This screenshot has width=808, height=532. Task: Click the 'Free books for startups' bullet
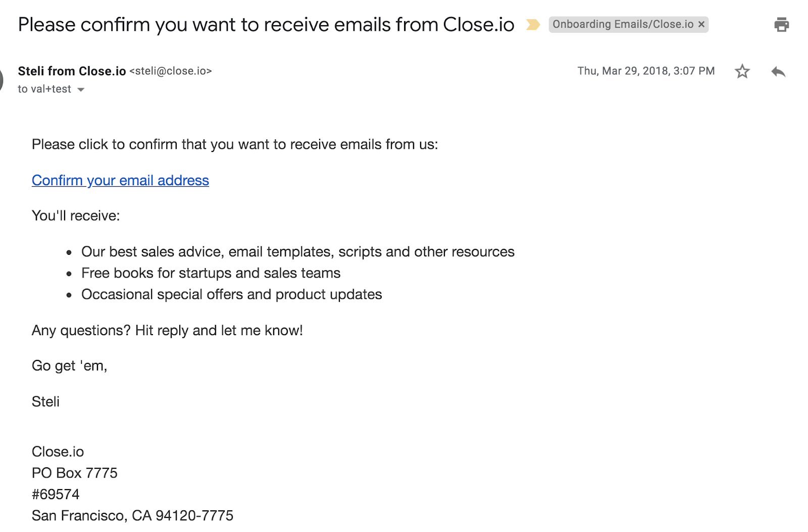tap(211, 273)
